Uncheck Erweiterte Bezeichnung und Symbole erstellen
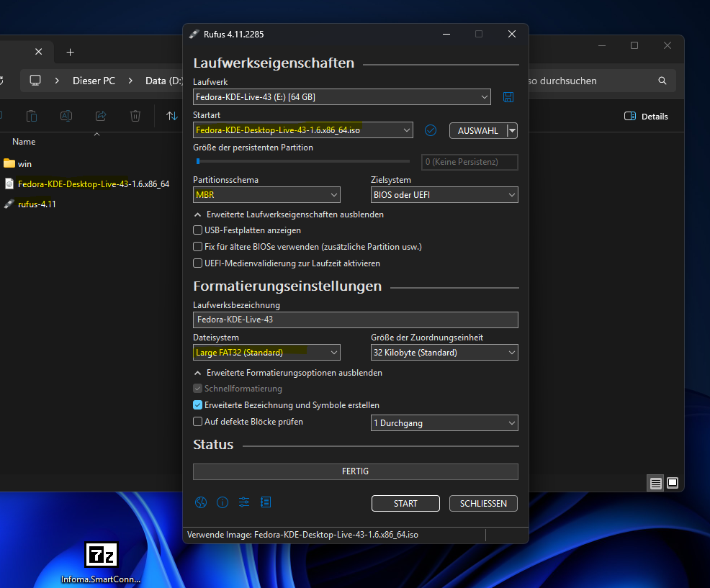 pyautogui.click(x=198, y=405)
